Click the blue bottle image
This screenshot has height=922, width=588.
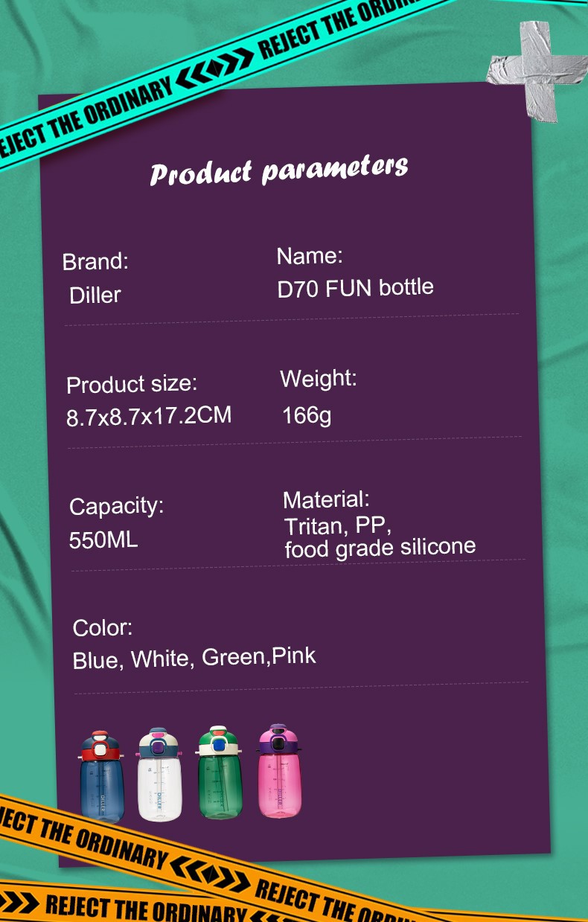tap(103, 777)
